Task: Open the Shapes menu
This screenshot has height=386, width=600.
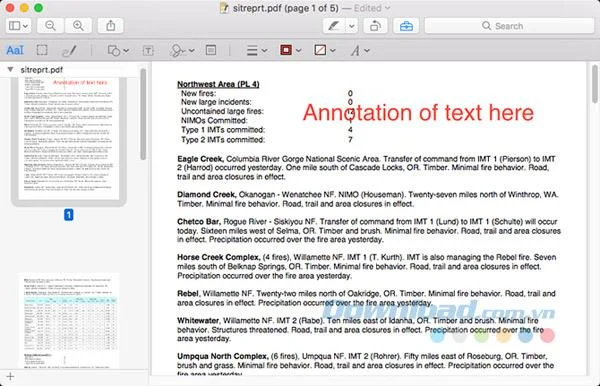Action: (x=117, y=50)
